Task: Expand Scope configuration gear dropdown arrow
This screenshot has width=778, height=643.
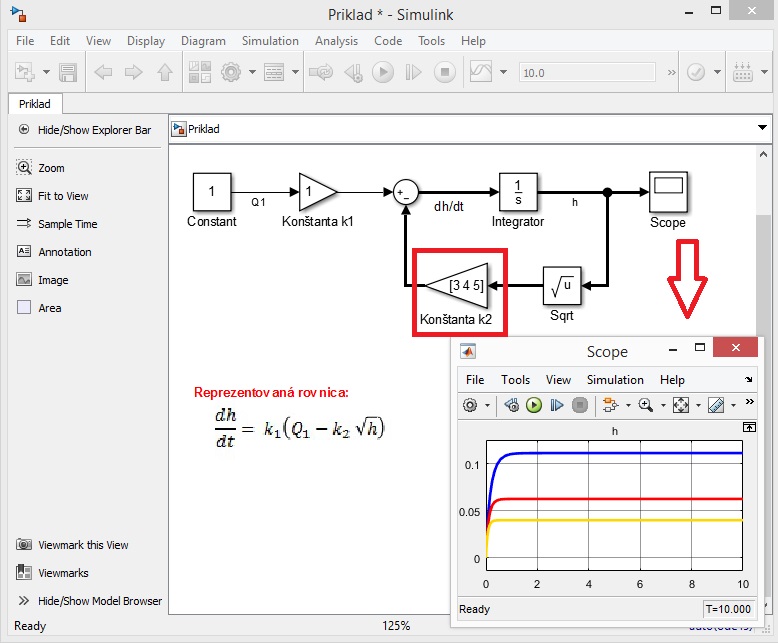Action: pos(487,406)
